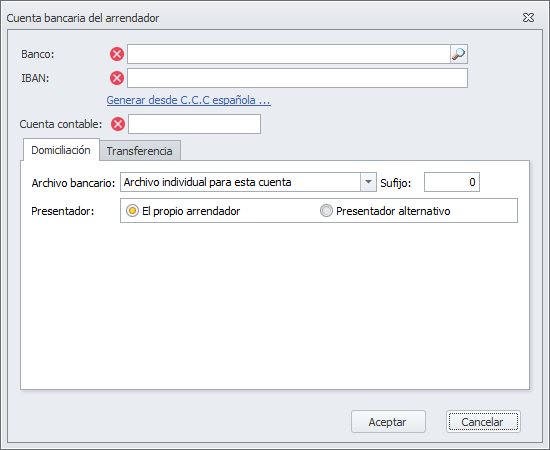Click the red error icon next to IBAN
Screen dimensions: 550x450
[117, 78]
